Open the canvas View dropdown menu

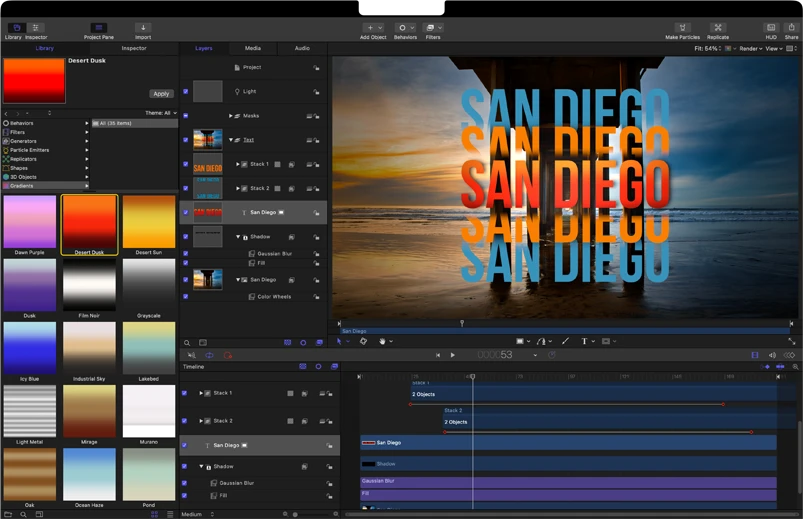point(774,49)
